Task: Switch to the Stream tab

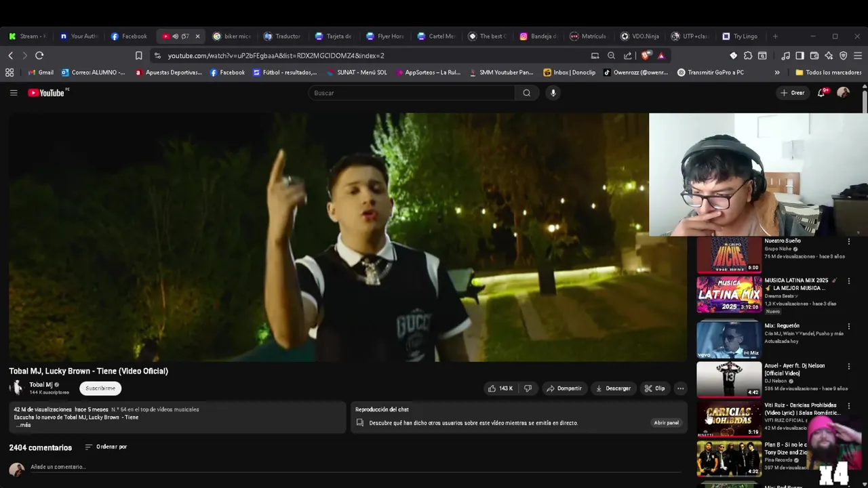Action: [x=27, y=37]
